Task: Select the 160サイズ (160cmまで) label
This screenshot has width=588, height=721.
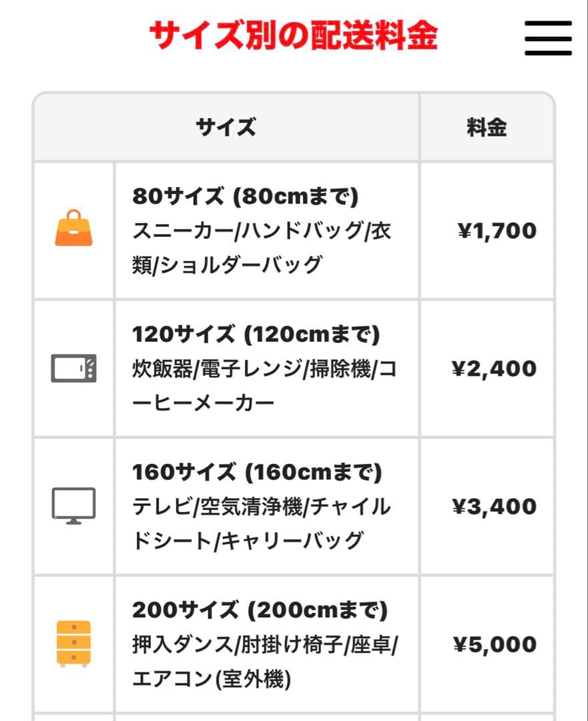Action: pos(257,472)
